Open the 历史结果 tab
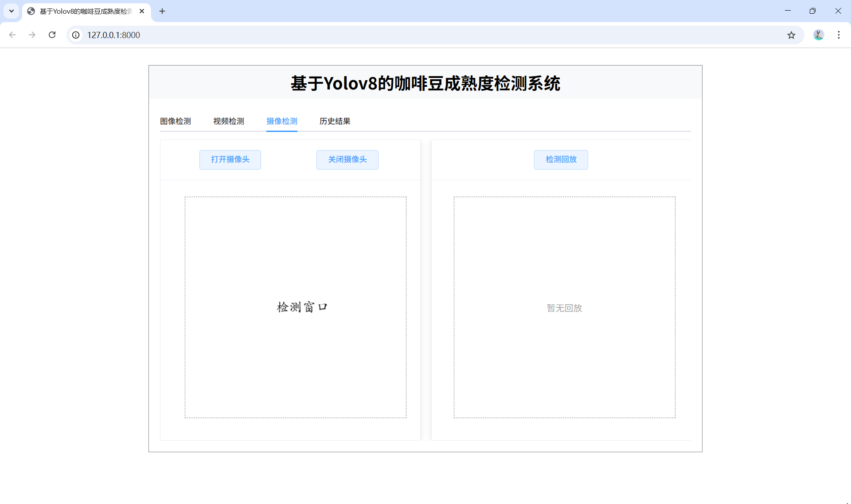851x504 pixels. pyautogui.click(x=335, y=121)
